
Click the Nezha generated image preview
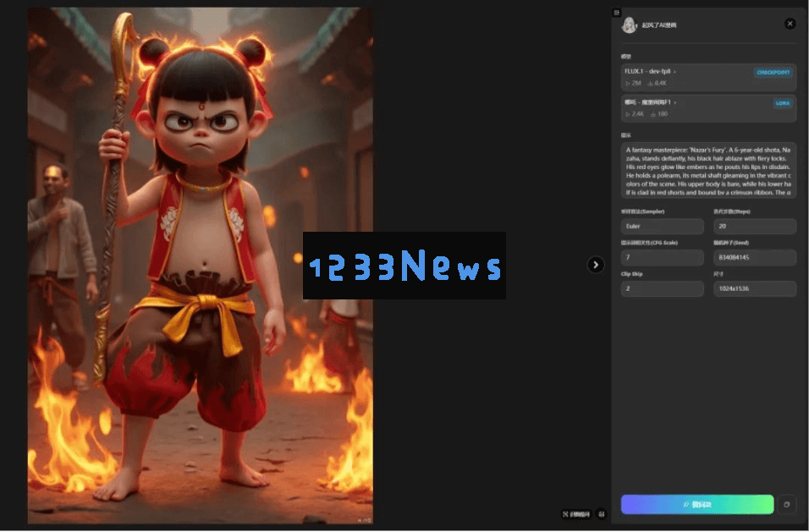click(x=201, y=266)
